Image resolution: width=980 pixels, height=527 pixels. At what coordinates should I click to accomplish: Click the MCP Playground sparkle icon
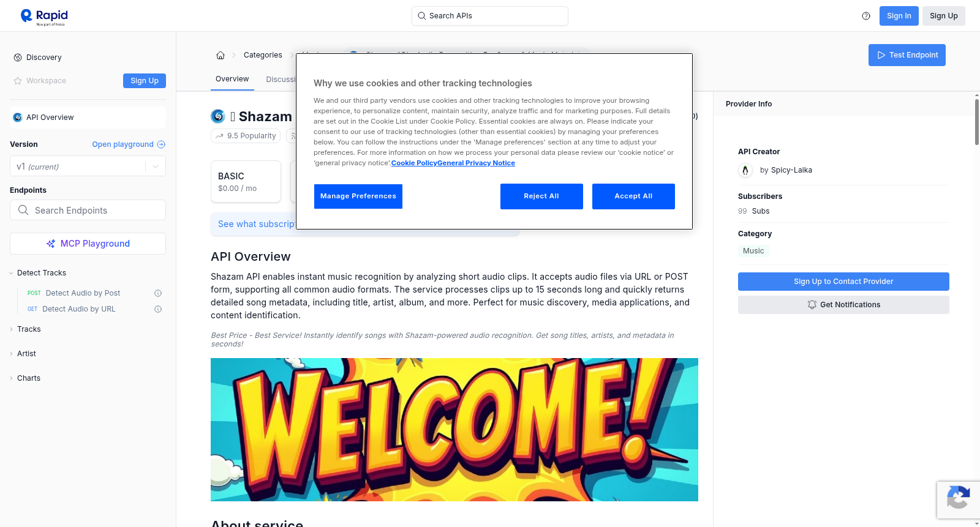pyautogui.click(x=51, y=244)
